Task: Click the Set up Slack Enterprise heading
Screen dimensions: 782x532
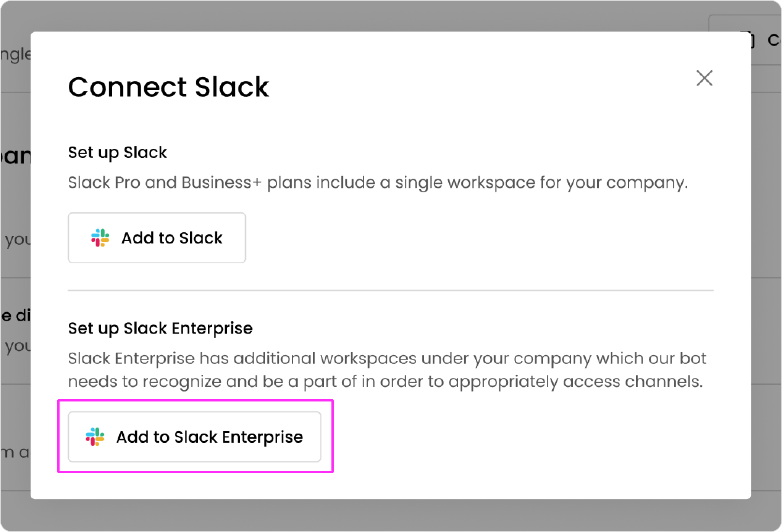Action: point(160,328)
